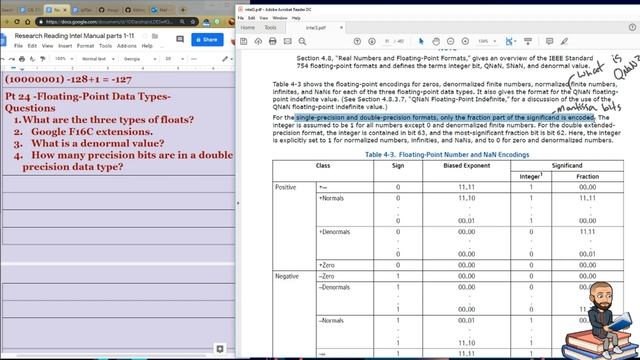Switch to the Home tab in Acrobat
This screenshot has width=640, height=360.
(x=247, y=28)
